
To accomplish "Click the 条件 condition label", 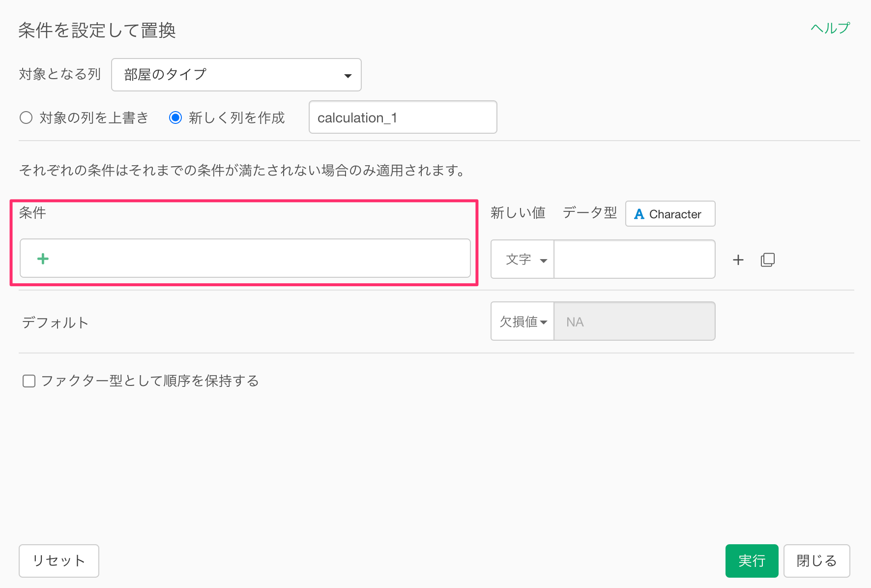I will tap(32, 213).
